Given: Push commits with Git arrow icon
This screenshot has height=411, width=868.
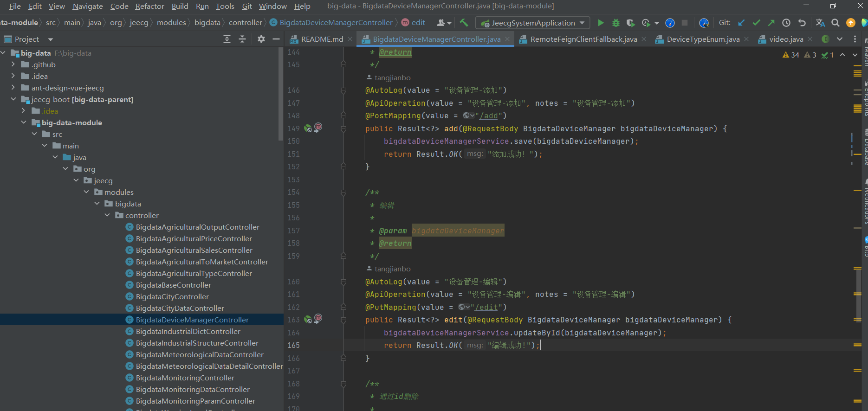Looking at the screenshot, I should point(771,23).
